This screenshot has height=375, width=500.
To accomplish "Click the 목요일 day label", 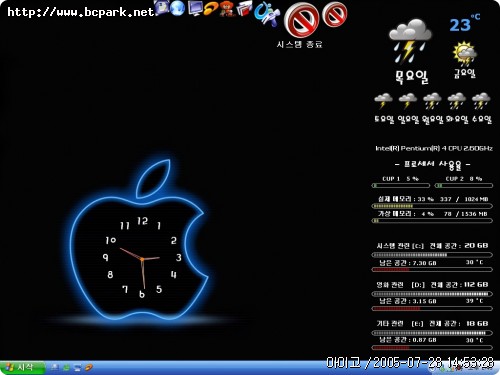I will (x=412, y=77).
